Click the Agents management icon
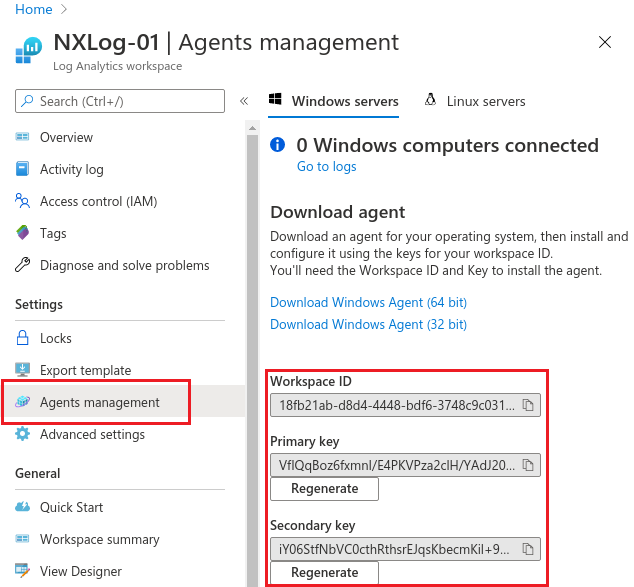The width and height of the screenshot is (634, 587). coord(23,401)
